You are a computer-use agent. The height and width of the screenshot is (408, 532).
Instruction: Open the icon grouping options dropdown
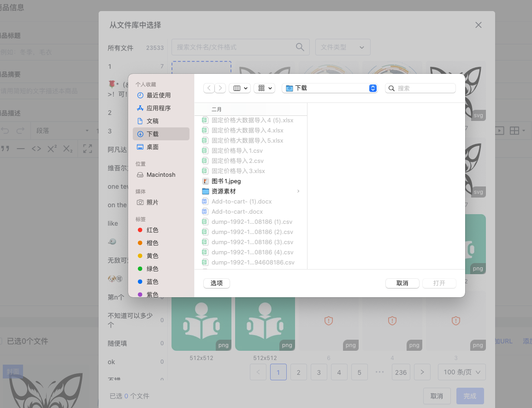tap(265, 88)
